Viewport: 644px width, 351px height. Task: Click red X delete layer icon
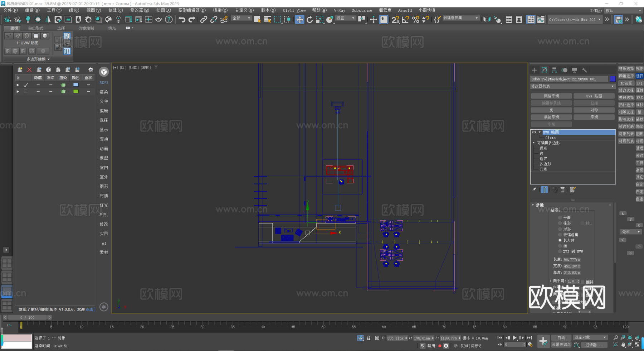pos(29,69)
